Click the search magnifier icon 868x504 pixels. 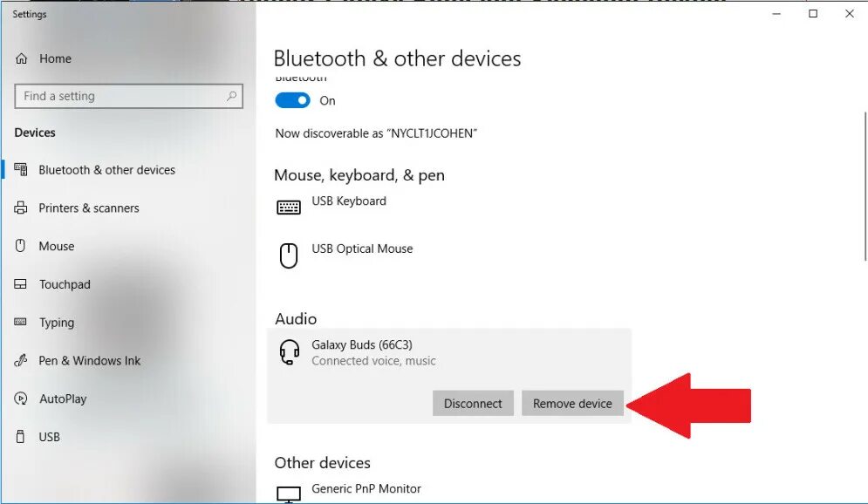click(232, 96)
